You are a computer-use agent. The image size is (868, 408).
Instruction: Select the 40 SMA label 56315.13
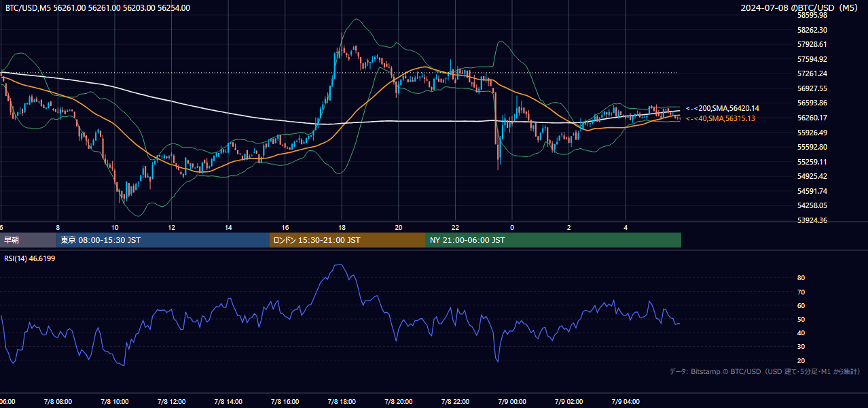[721, 118]
